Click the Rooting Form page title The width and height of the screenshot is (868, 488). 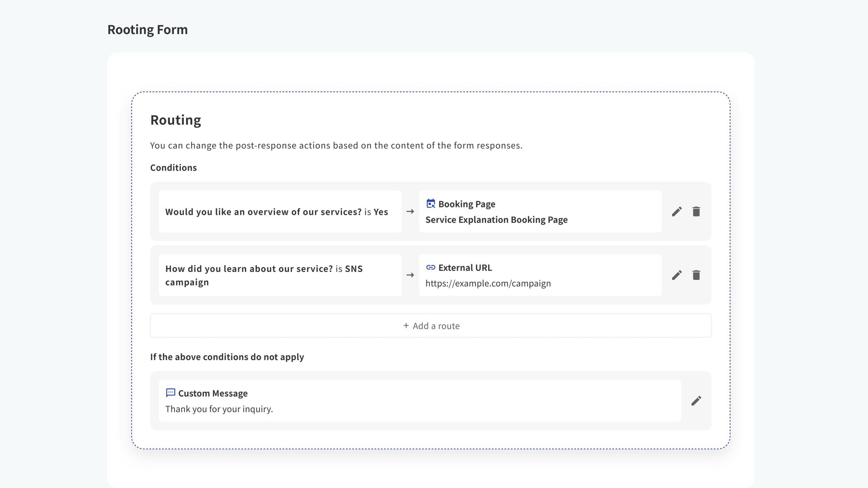[147, 30]
